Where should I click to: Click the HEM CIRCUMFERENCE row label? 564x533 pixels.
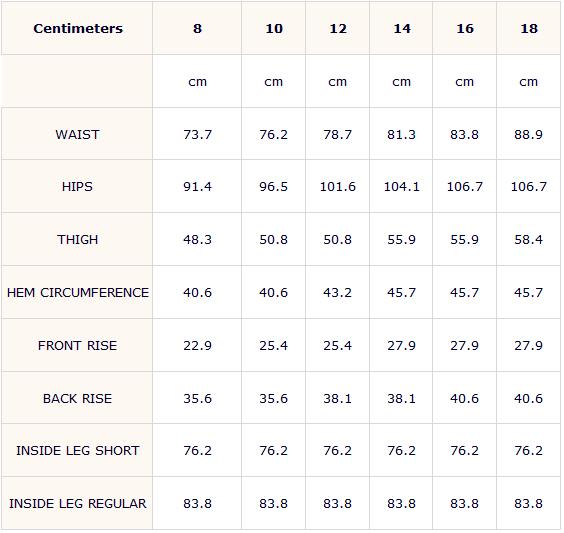tap(78, 293)
